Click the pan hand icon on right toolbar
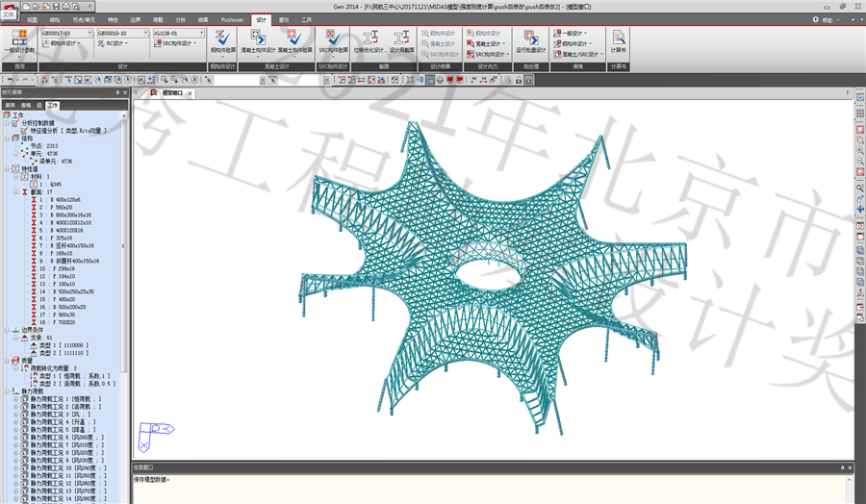The image size is (866, 504). click(x=860, y=199)
